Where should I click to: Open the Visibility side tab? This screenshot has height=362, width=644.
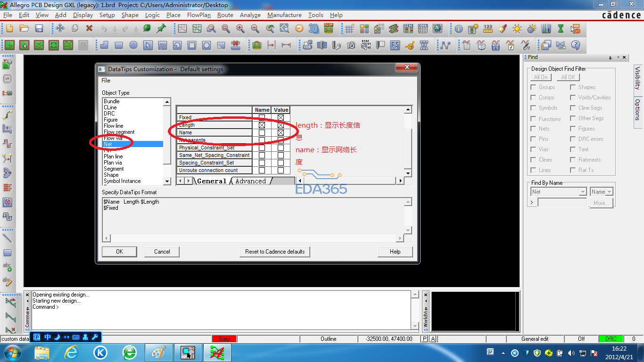tap(637, 78)
